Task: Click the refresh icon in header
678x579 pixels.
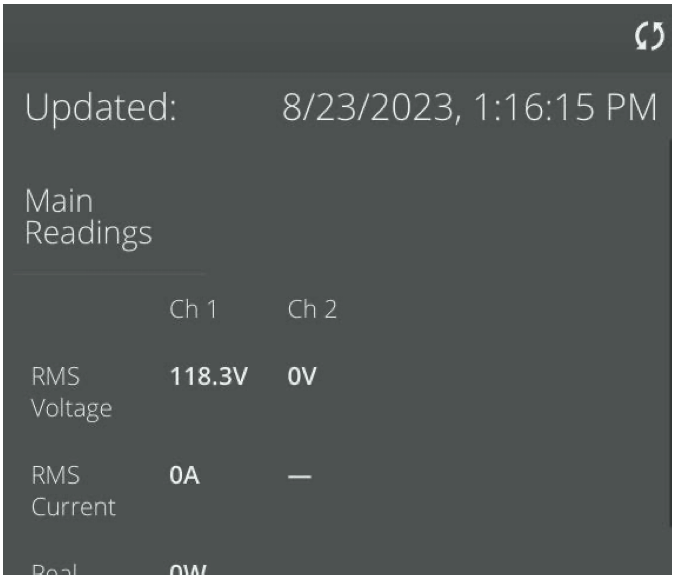Action: click(x=650, y=38)
